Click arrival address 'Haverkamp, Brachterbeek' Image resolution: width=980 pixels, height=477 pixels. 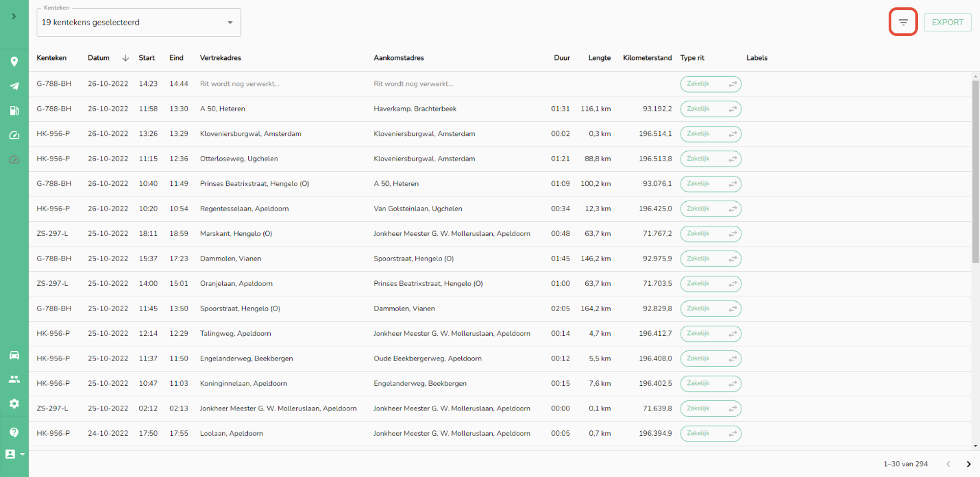(x=415, y=109)
